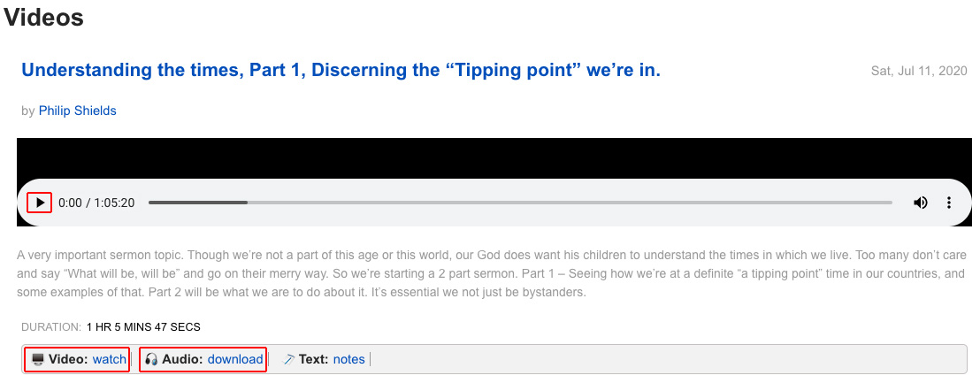The width and height of the screenshot is (980, 383).
Task: Click the headphones icon beside Audio
Action: coord(151,359)
